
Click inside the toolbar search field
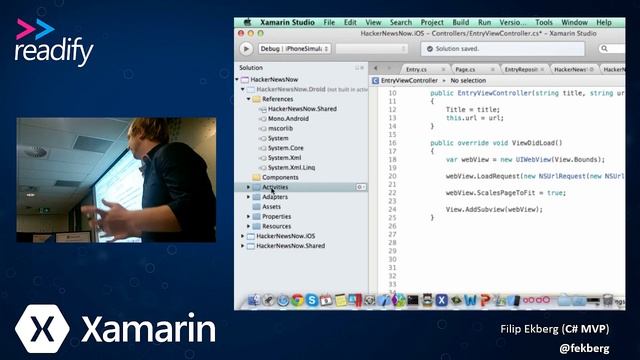pos(611,49)
